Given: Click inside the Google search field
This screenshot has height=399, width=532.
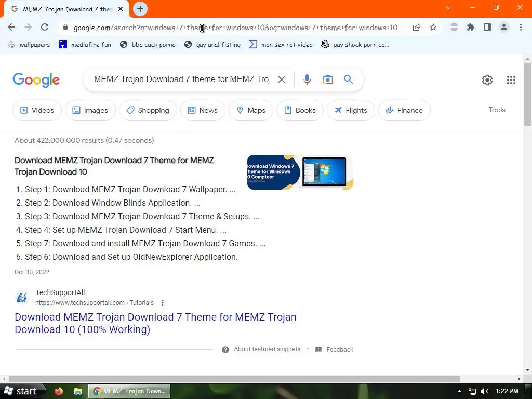Looking at the screenshot, I should [x=181, y=79].
